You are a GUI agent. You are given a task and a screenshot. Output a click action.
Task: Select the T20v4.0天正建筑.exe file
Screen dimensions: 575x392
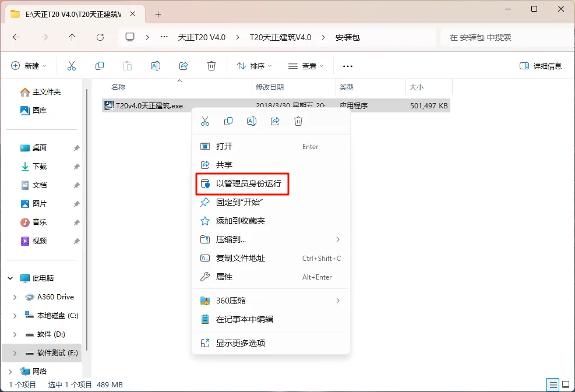point(276,105)
